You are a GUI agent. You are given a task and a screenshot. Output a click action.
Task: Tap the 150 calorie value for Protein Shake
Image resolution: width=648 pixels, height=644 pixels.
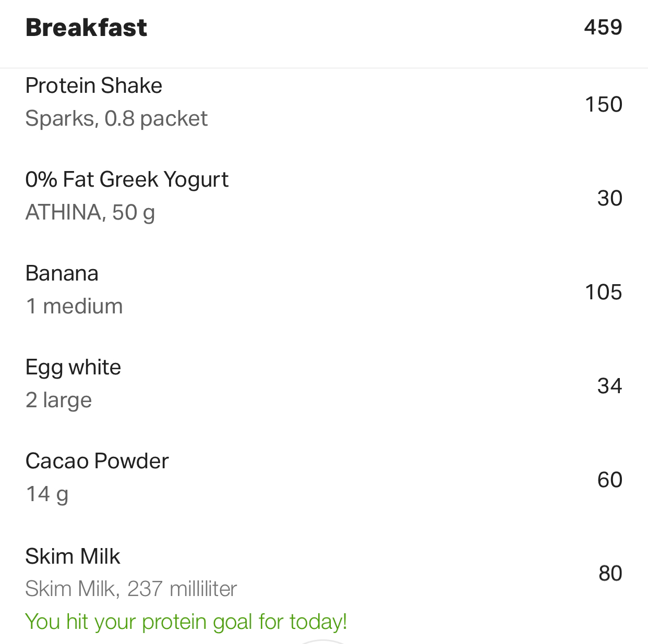point(604,104)
